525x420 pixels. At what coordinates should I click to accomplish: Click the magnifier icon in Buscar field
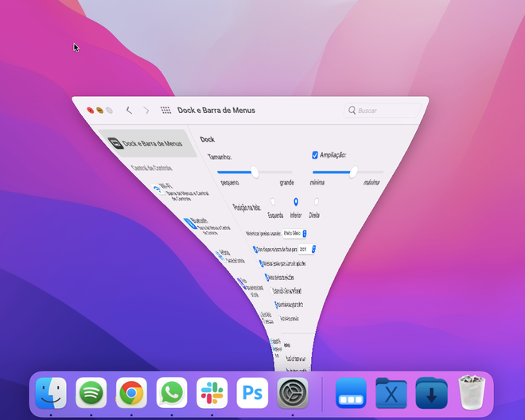point(352,111)
